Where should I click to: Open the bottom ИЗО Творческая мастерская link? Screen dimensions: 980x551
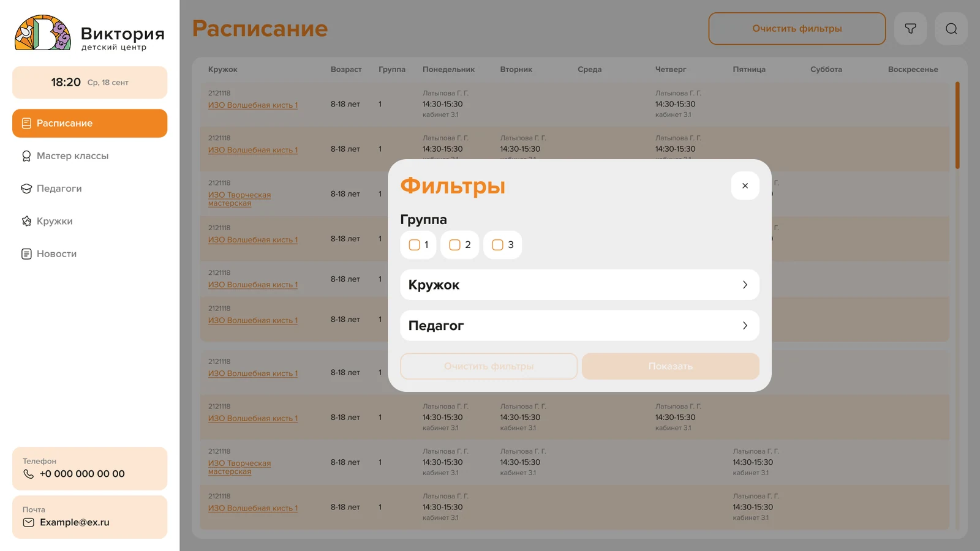(x=239, y=467)
